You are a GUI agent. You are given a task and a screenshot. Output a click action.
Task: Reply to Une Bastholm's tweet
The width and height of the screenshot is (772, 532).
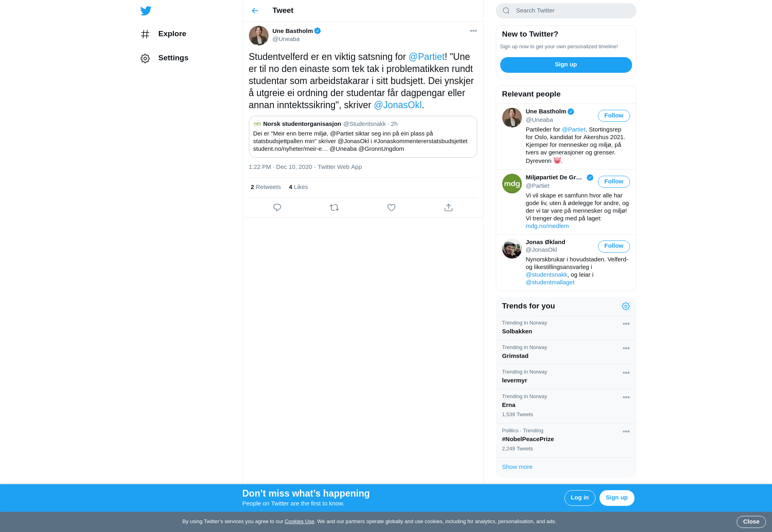tap(277, 207)
